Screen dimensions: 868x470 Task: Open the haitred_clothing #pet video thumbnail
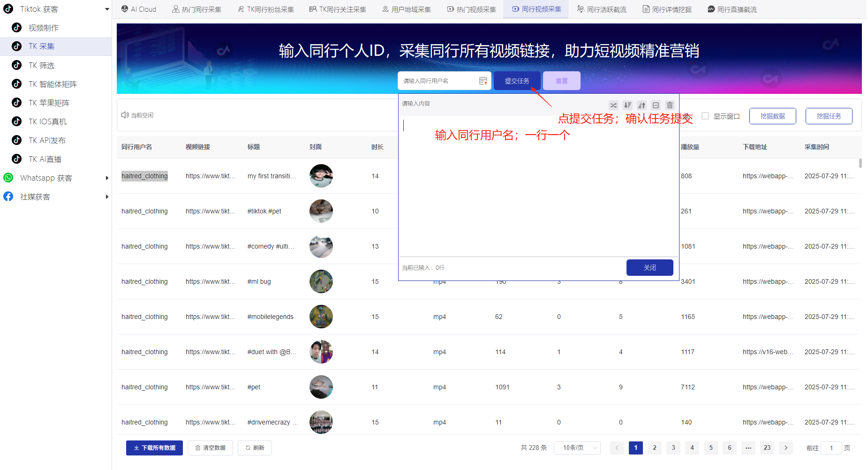pos(321,387)
